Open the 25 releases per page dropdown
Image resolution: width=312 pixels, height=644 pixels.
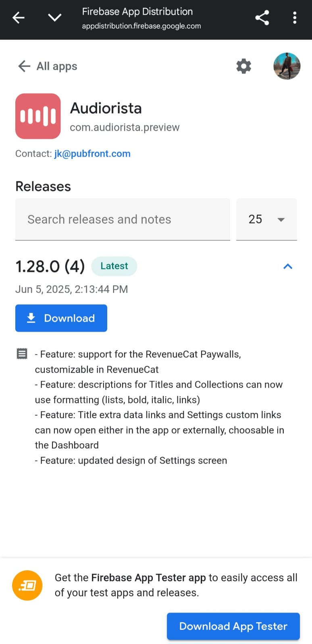click(266, 219)
